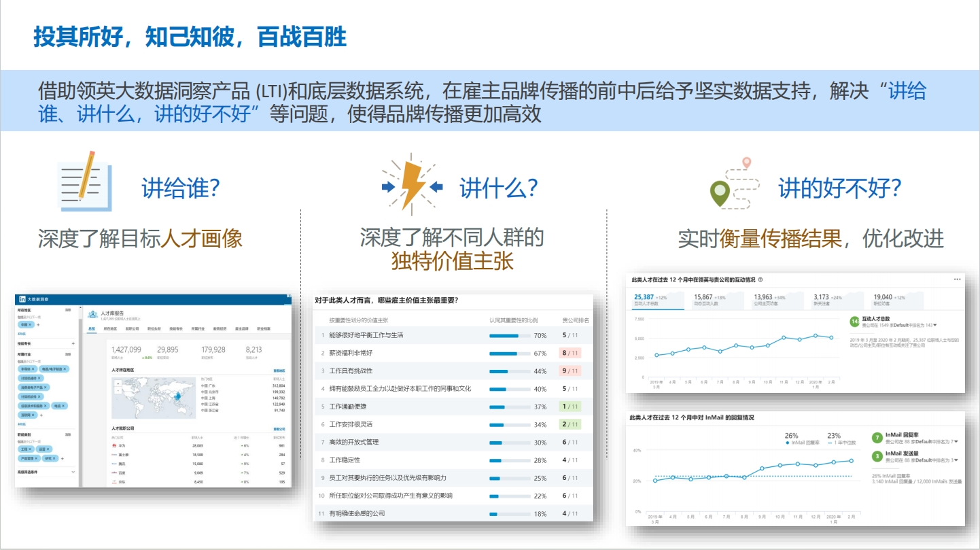Screen dimensions: 980x550
Task: Click the green rank badge for InMail 回复率
Action: coord(877,438)
